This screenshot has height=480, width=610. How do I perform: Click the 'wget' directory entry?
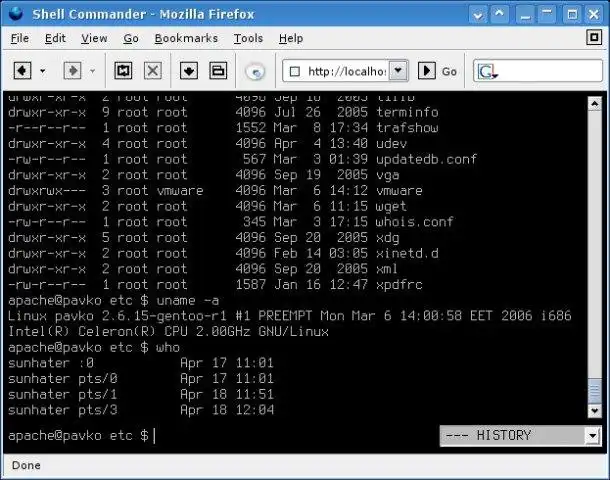pyautogui.click(x=391, y=207)
